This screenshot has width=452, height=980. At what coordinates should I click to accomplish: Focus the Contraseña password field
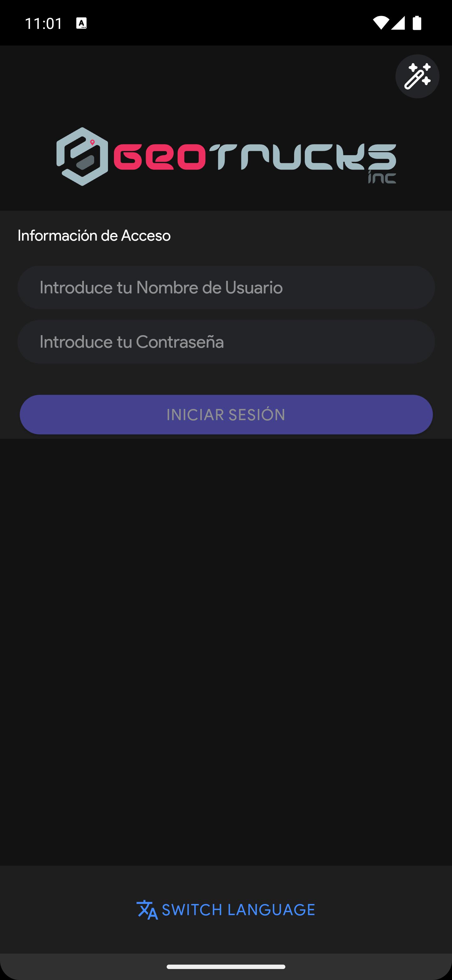(x=226, y=342)
